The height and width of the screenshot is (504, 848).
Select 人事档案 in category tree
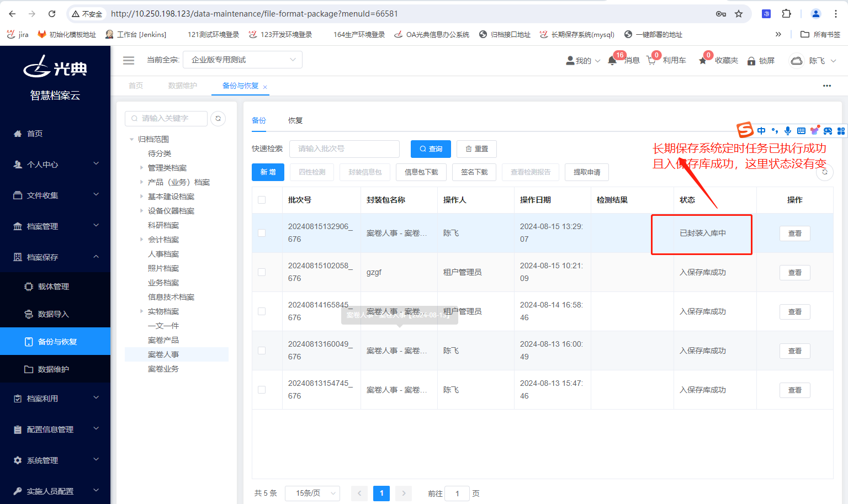coord(163,254)
